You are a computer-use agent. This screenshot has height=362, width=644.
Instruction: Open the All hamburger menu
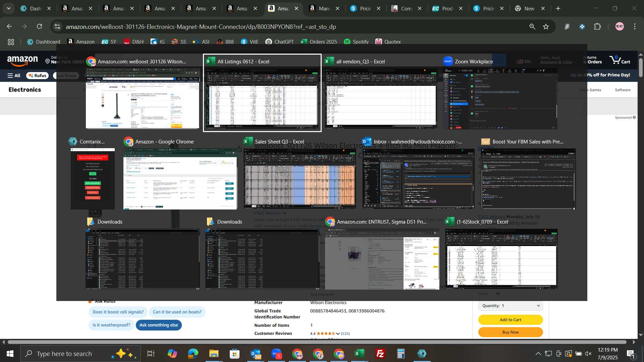pyautogui.click(x=14, y=76)
